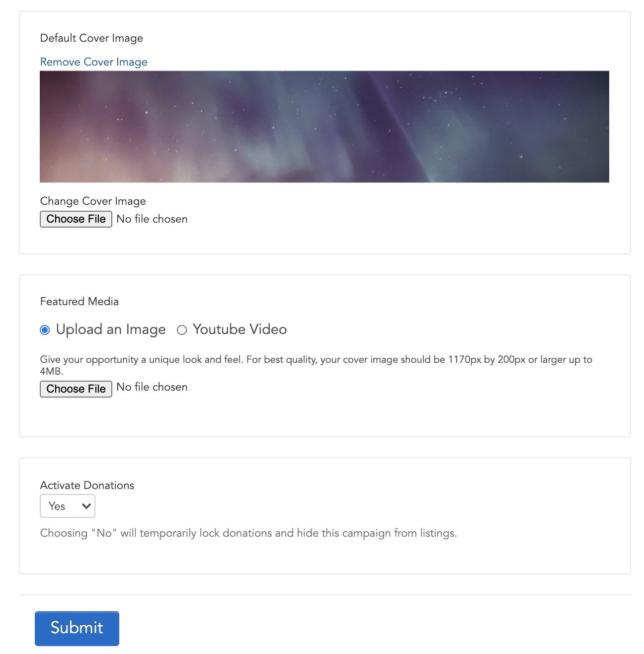This screenshot has height=654, width=644.
Task: Choose File under Change Cover Image
Action: pos(76,219)
